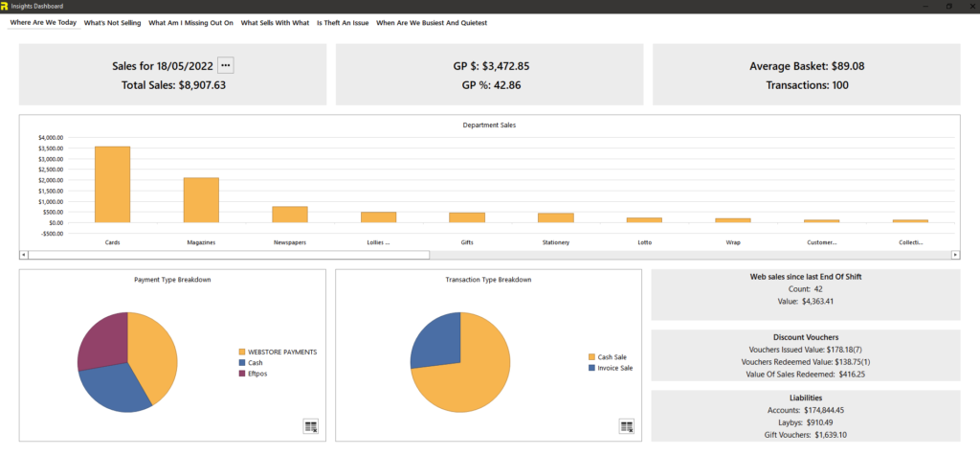Select the Is Theft An Issue tab

tap(343, 22)
